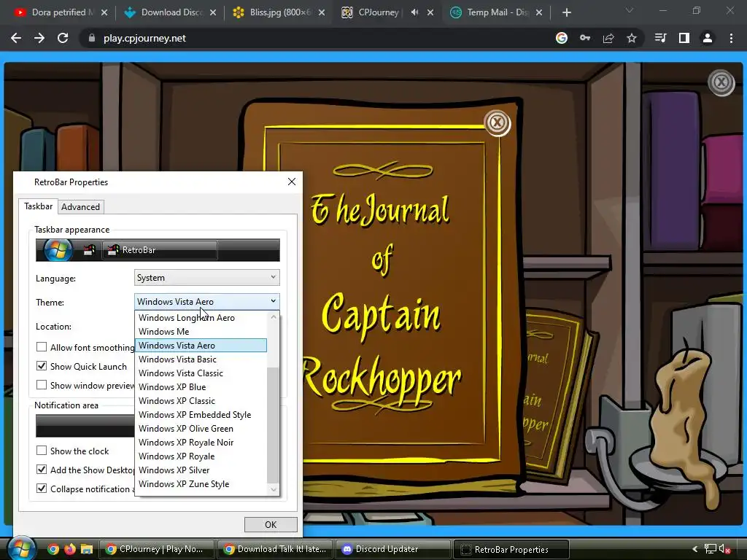Open the Chrome three-dot menu
This screenshot has width=747, height=560.
pyautogui.click(x=731, y=38)
